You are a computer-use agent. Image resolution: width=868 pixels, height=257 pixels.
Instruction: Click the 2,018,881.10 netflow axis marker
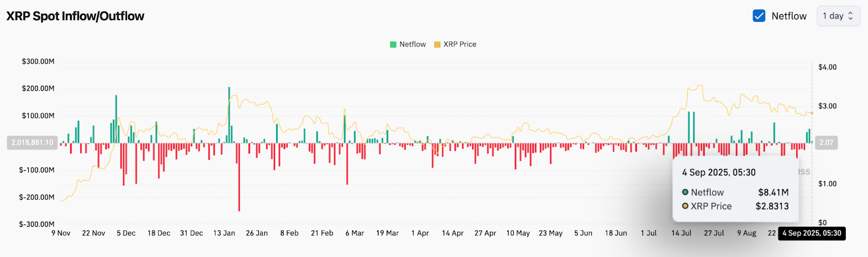pyautogui.click(x=32, y=143)
